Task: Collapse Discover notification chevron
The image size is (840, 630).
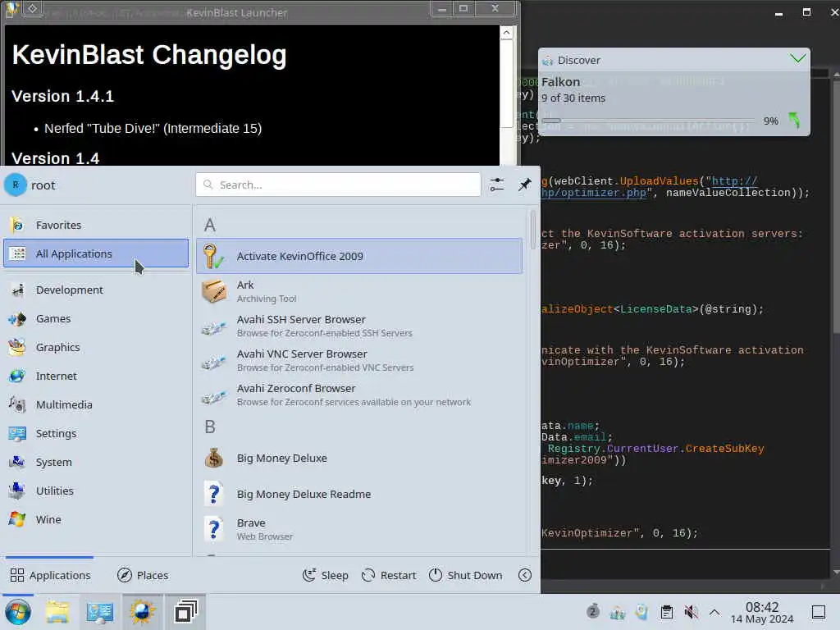Action: [797, 59]
